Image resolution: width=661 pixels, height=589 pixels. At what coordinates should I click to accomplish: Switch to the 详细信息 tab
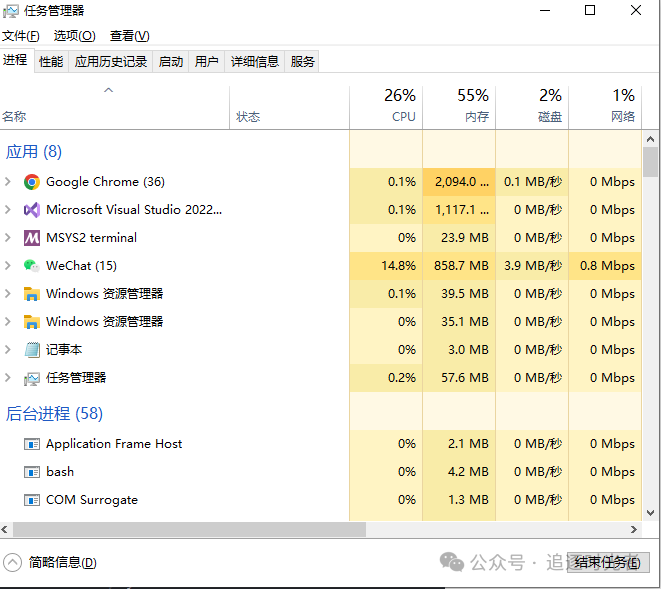(255, 61)
